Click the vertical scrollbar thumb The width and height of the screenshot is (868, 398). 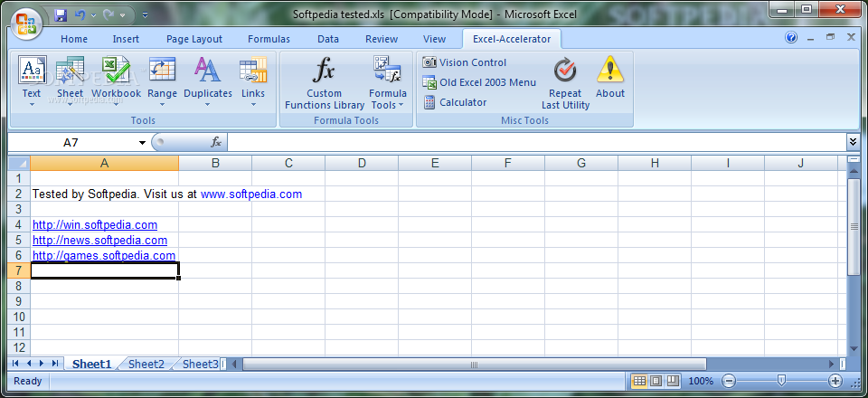coord(853,226)
